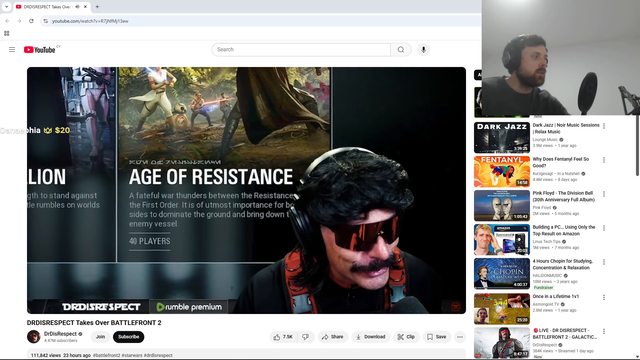The image size is (640, 360).
Task: Open Building a PC Using Amazon title
Action: coord(564,230)
